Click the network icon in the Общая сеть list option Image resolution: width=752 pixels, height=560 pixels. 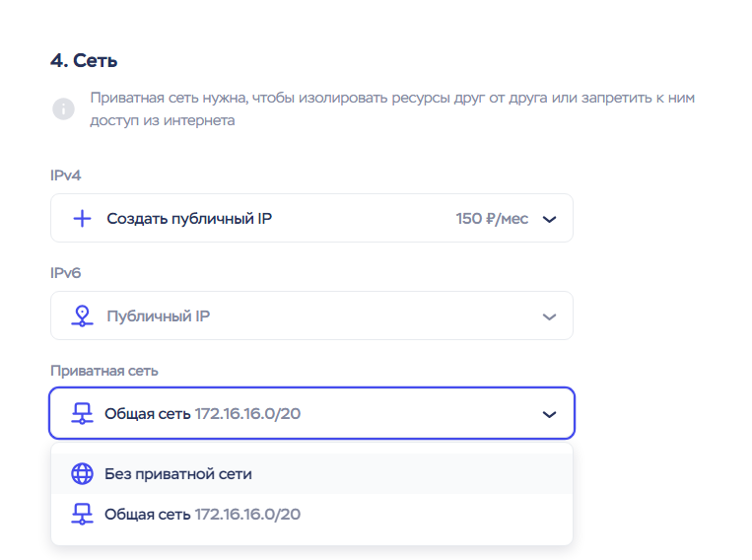coord(83,514)
